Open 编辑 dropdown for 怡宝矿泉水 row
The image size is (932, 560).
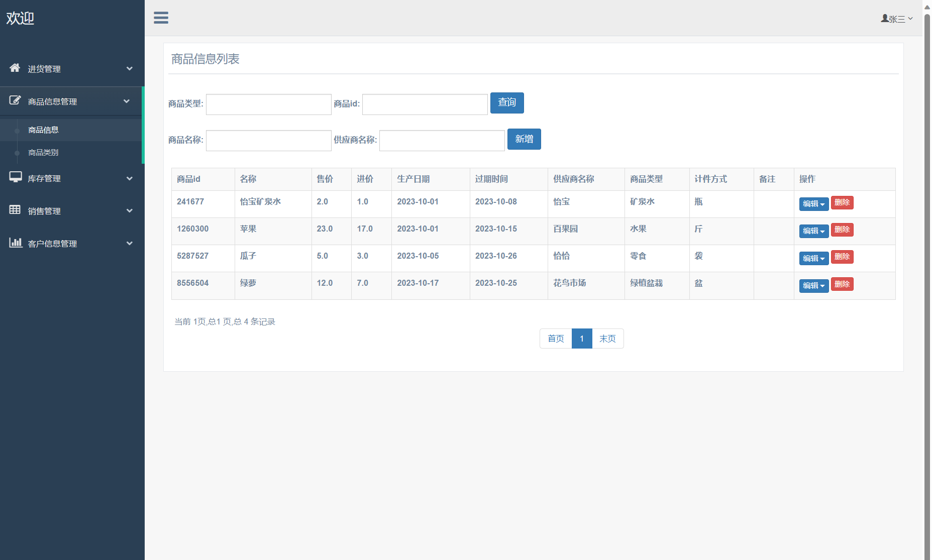pyautogui.click(x=813, y=204)
